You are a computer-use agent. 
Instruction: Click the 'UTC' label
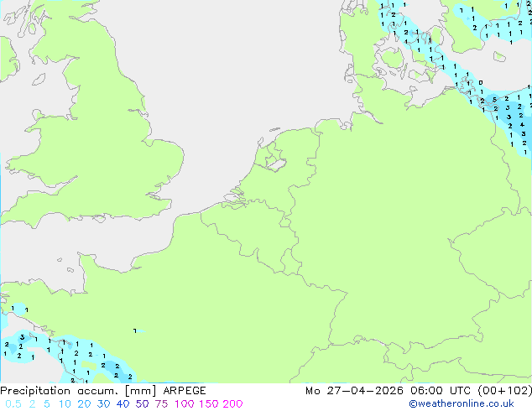(460, 391)
